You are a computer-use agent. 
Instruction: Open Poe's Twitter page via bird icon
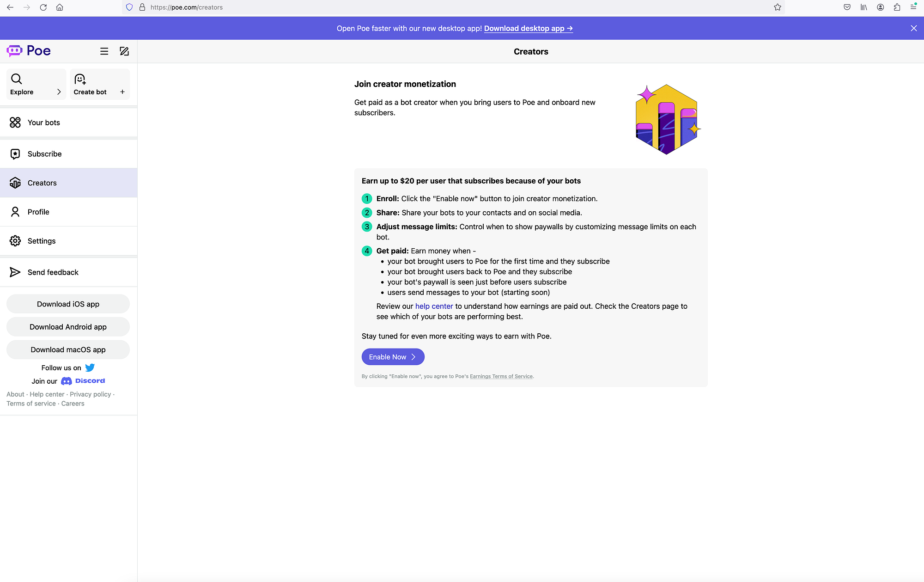90,368
